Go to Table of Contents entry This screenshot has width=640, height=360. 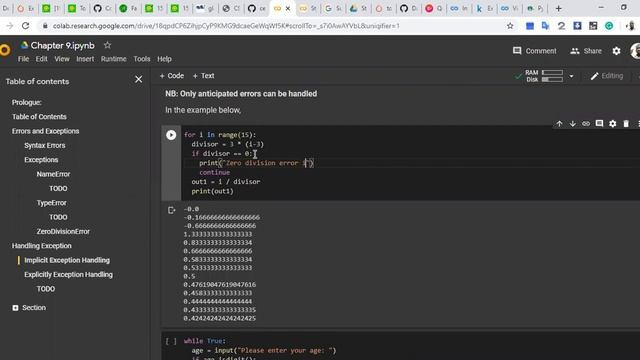pyautogui.click(x=39, y=117)
